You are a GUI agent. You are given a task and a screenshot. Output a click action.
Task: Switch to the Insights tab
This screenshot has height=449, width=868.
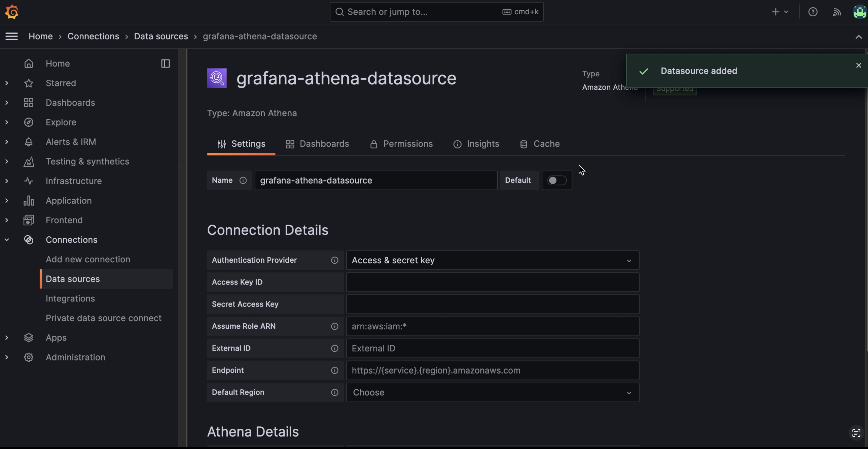click(476, 144)
